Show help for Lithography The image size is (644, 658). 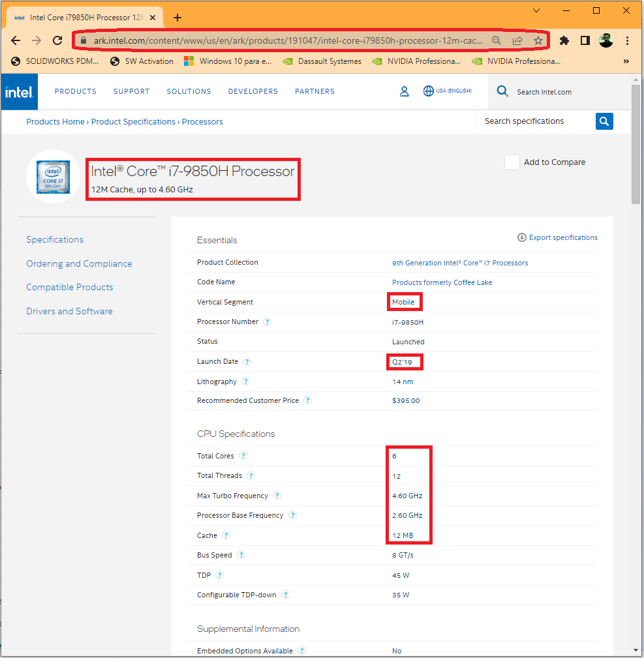[245, 381]
